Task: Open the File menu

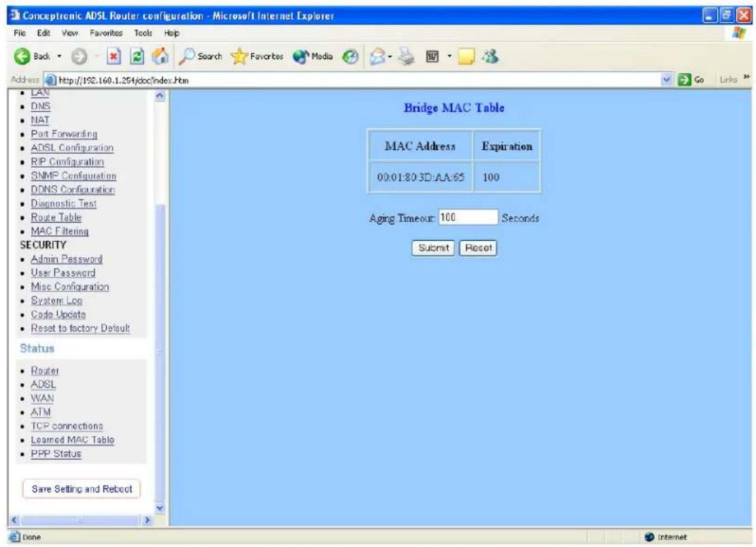Action: (x=20, y=33)
